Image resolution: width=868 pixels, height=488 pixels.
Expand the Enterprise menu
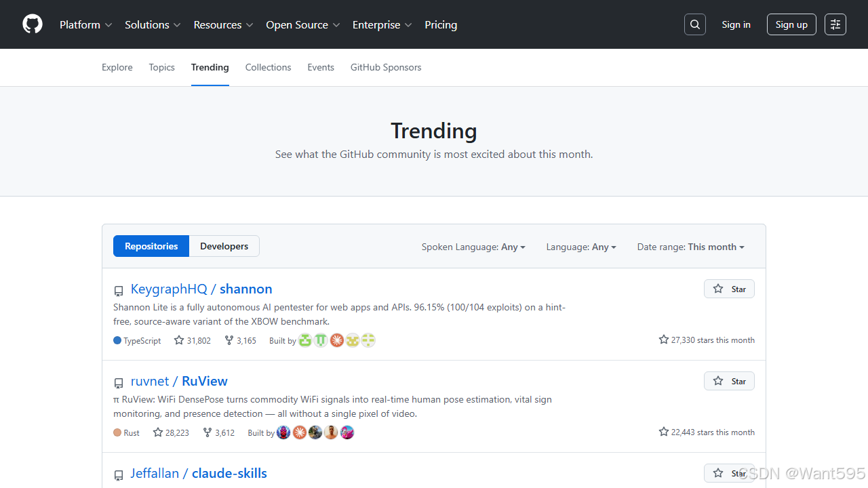[x=382, y=24]
